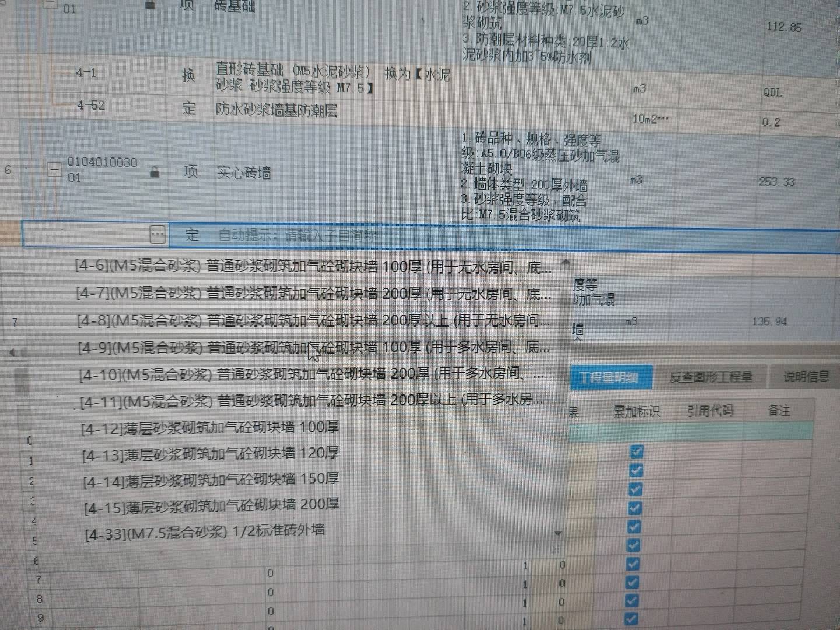
Task: Toggle the 累加标识 checkbox in row 3
Action: [636, 489]
